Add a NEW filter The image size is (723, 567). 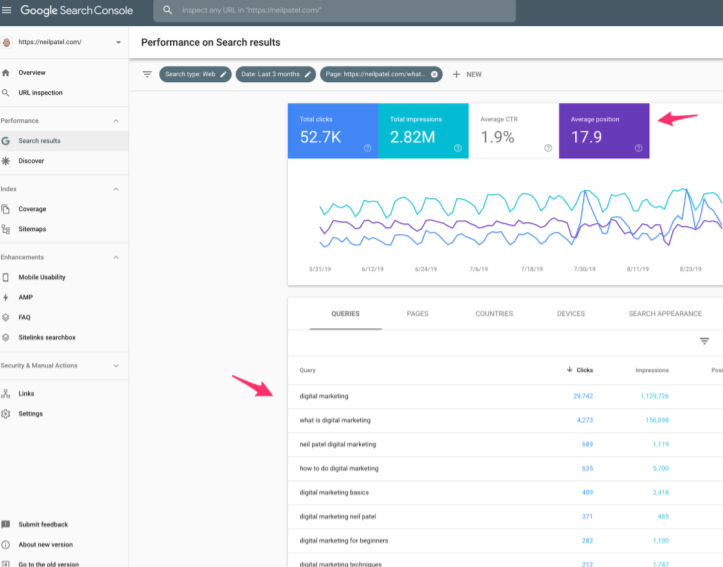pyautogui.click(x=467, y=74)
